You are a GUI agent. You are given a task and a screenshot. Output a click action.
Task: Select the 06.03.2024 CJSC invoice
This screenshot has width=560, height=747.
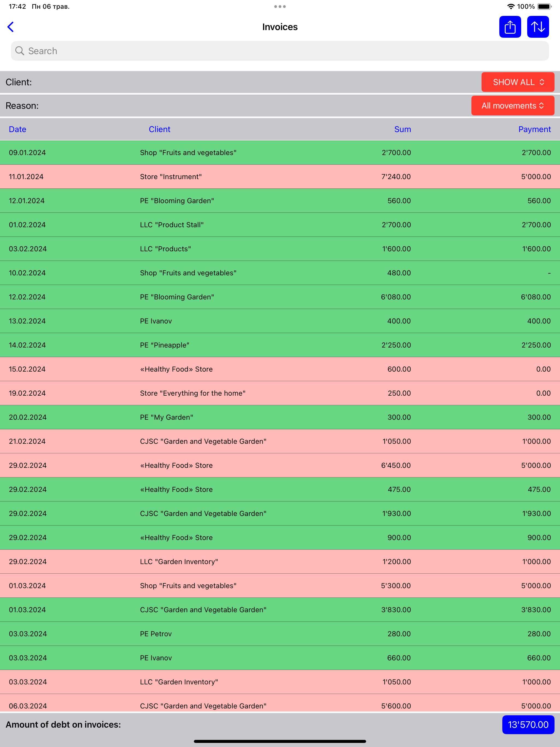(280, 703)
